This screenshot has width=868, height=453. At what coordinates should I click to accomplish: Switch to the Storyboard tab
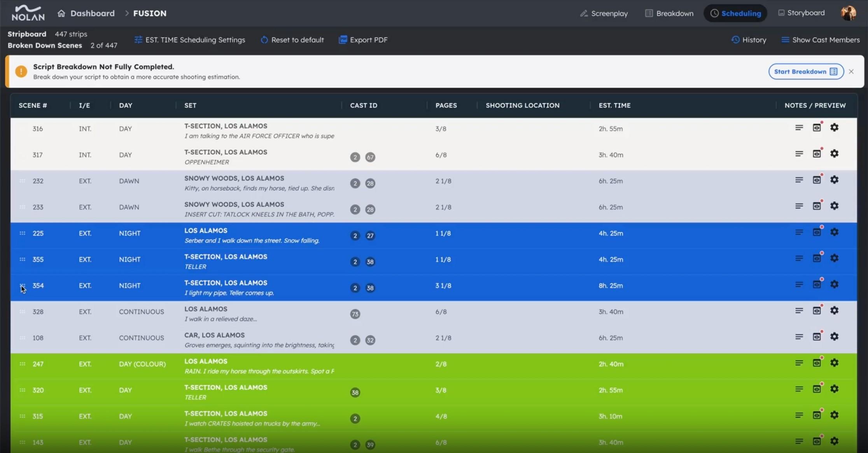[801, 13]
